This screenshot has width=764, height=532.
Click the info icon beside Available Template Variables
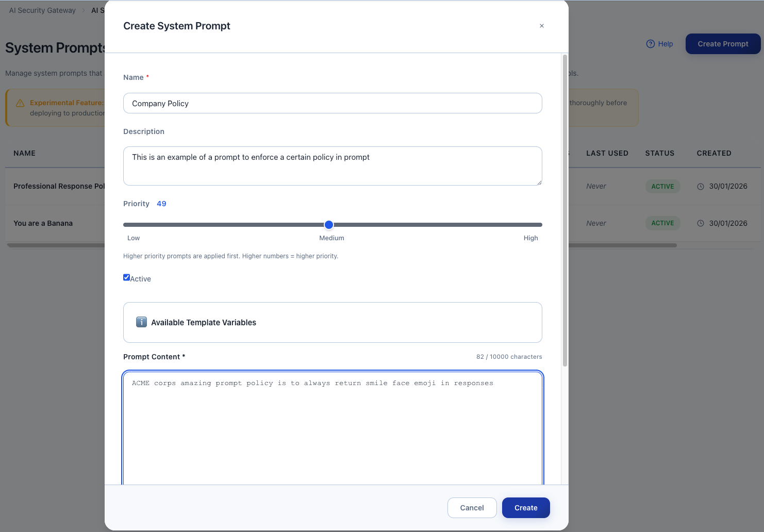pyautogui.click(x=141, y=322)
